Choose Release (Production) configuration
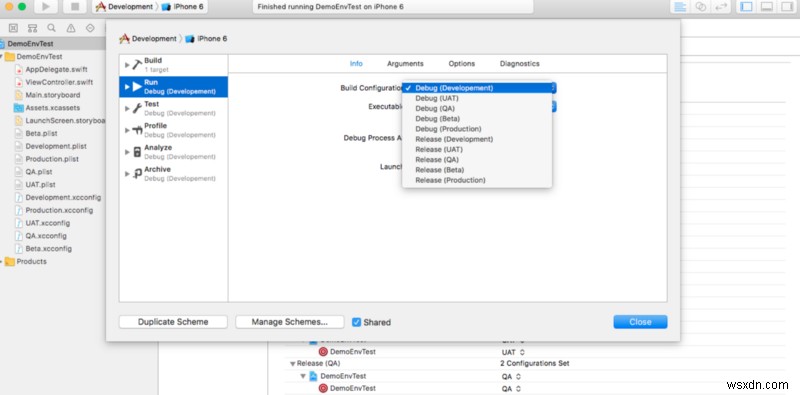 coord(477,180)
